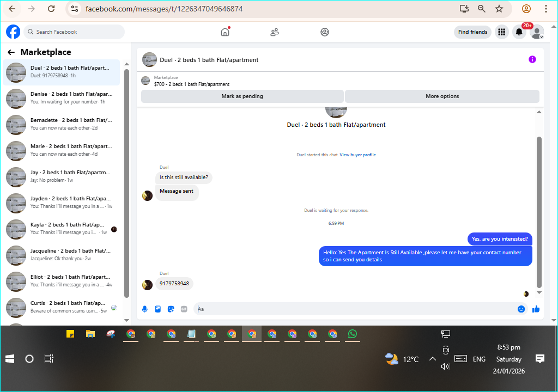Open the Chrome profile icon
The image size is (558, 392).
tap(526, 9)
